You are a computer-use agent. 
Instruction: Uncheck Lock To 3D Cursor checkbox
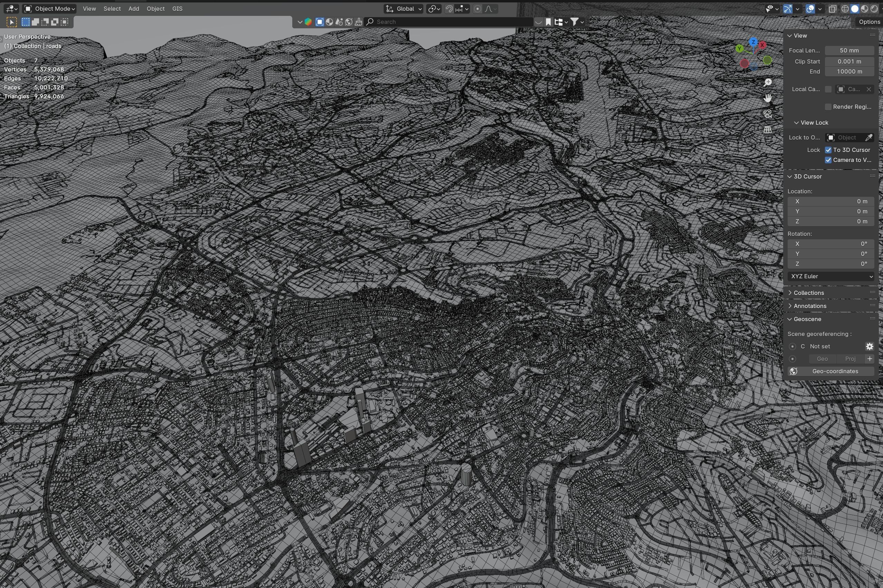828,150
